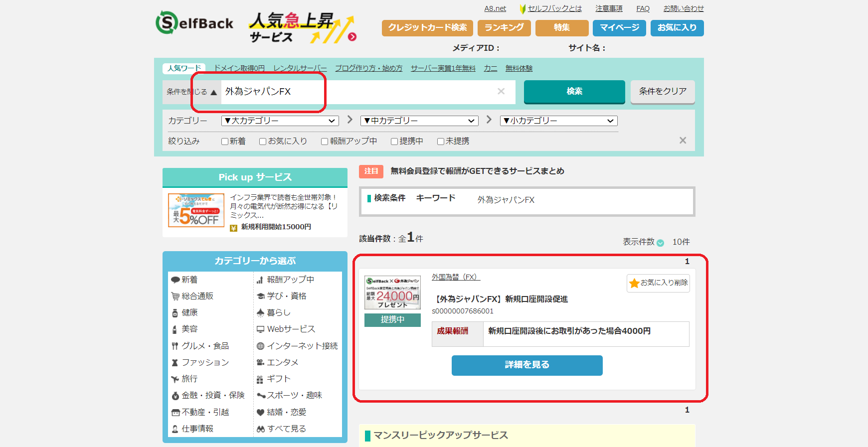This screenshot has width=868, height=447.
Task: Open the ランキング tab
Action: click(x=504, y=28)
